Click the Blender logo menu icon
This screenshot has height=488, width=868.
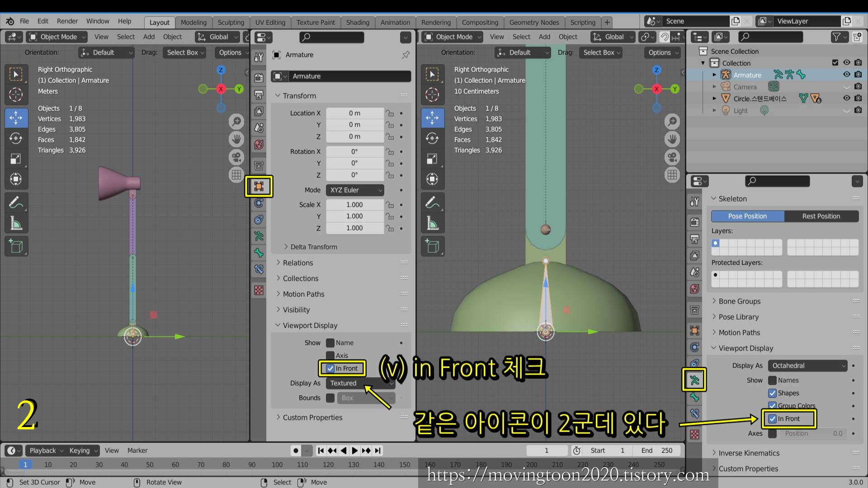[x=10, y=21]
